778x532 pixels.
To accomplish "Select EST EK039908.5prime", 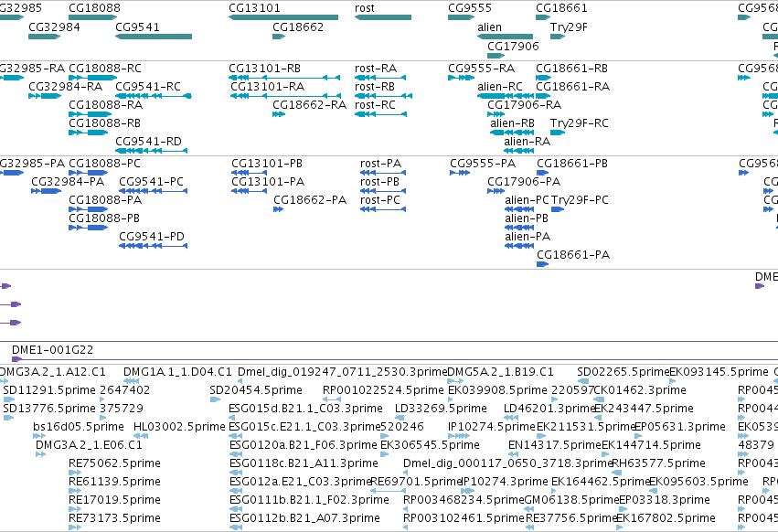I will (x=498, y=390).
